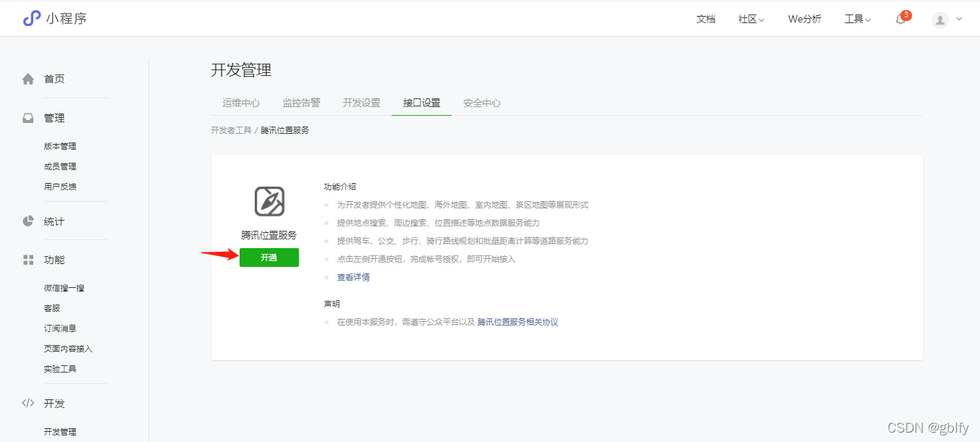Screen dimensions: 980x442
Task: Click the 腾讯位置服务 label under compass icon
Action: click(269, 235)
